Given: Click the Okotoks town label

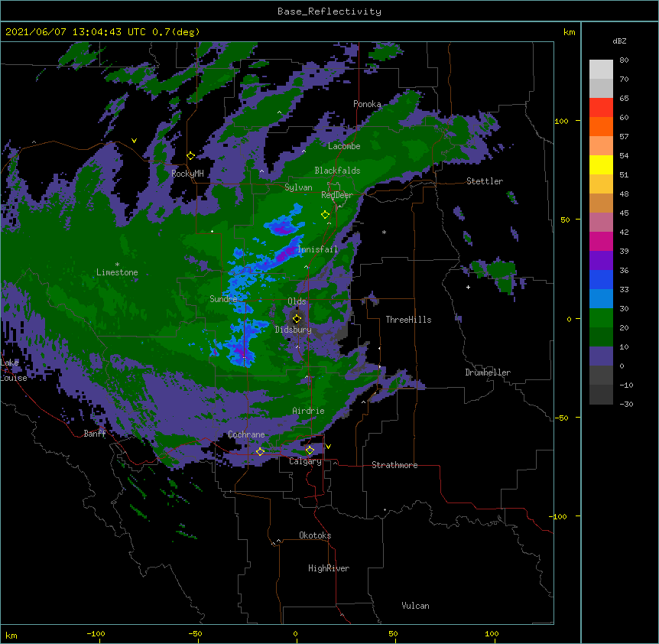Looking at the screenshot, I should [315, 535].
